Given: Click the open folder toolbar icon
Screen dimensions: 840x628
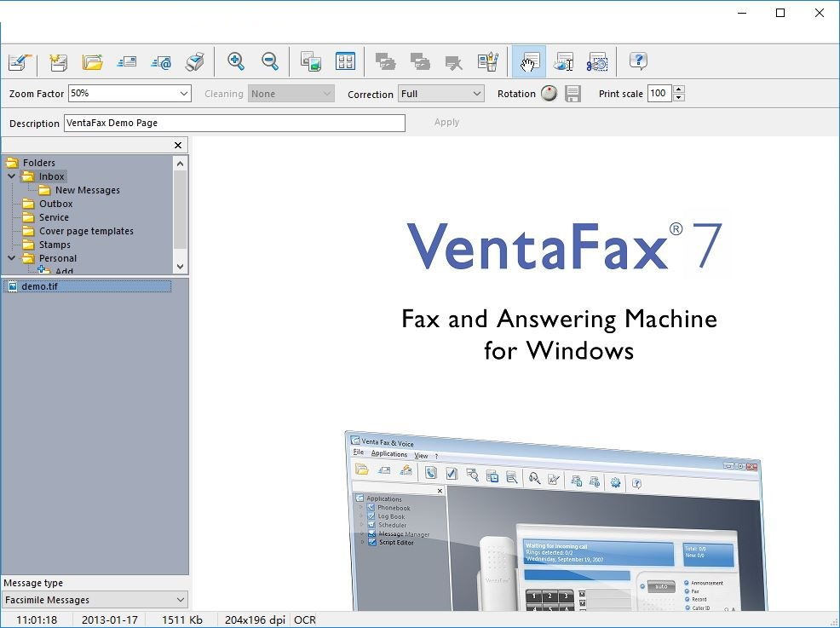Looking at the screenshot, I should (x=92, y=61).
